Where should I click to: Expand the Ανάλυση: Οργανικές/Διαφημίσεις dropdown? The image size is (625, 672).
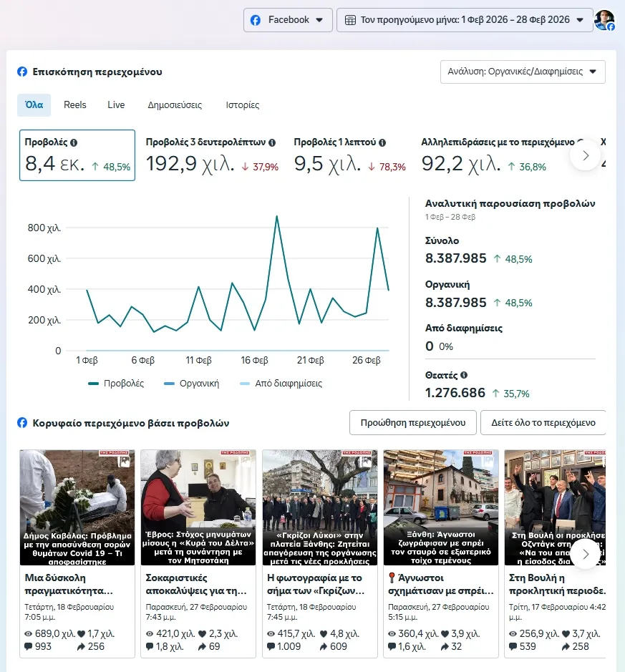pos(523,72)
